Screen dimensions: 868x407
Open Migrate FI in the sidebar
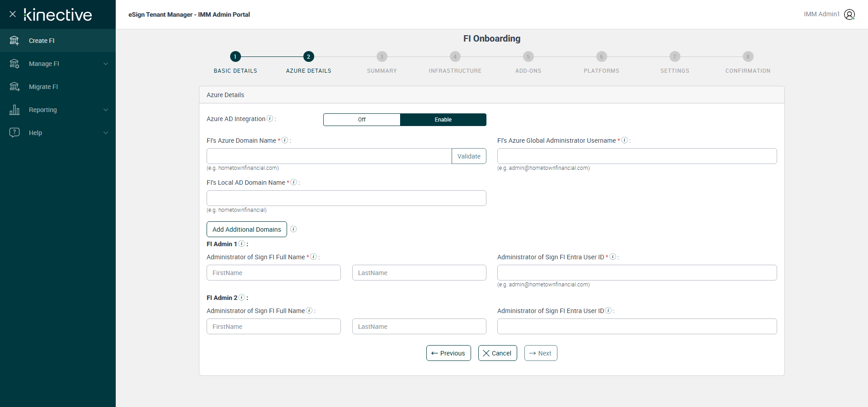[43, 87]
